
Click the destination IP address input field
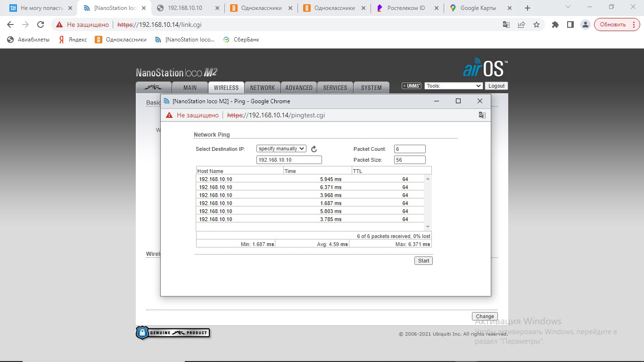(x=289, y=160)
